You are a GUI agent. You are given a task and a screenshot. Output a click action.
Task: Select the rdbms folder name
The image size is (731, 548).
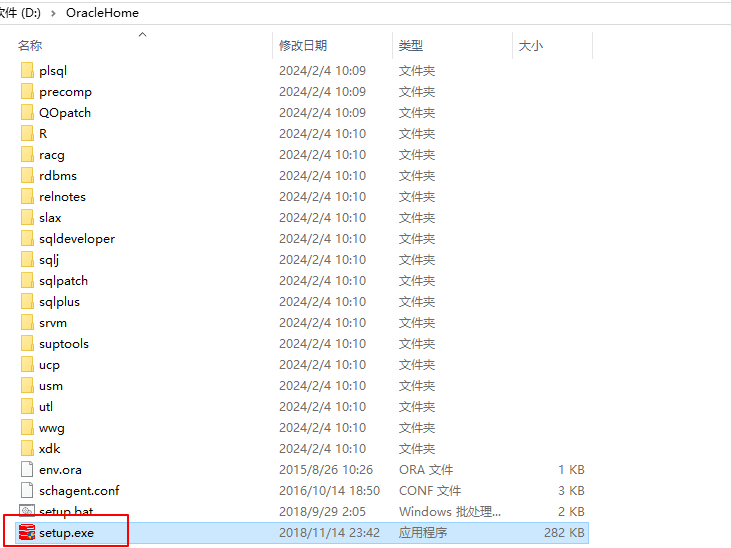58,176
